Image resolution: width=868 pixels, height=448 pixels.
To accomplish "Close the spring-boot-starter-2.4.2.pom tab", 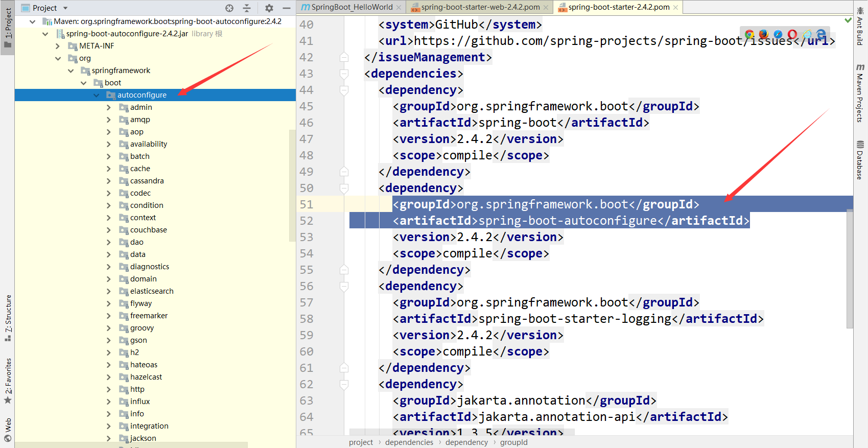I will point(676,7).
